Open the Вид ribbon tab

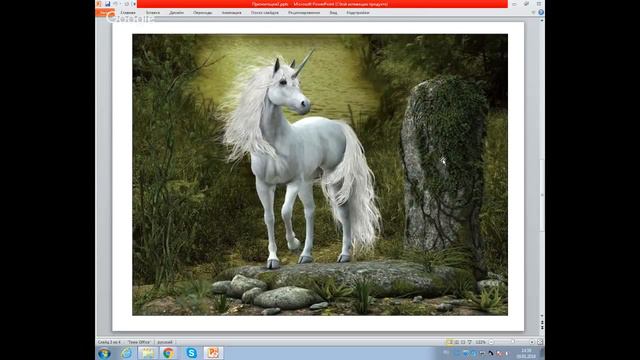tap(333, 13)
